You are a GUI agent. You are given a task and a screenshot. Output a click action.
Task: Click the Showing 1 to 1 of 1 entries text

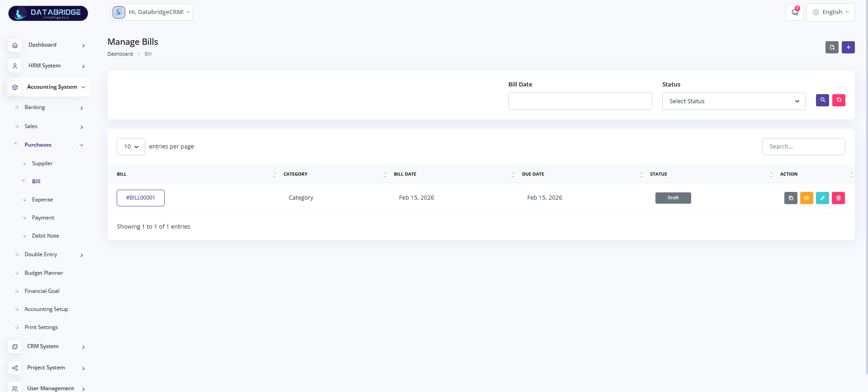pos(153,227)
